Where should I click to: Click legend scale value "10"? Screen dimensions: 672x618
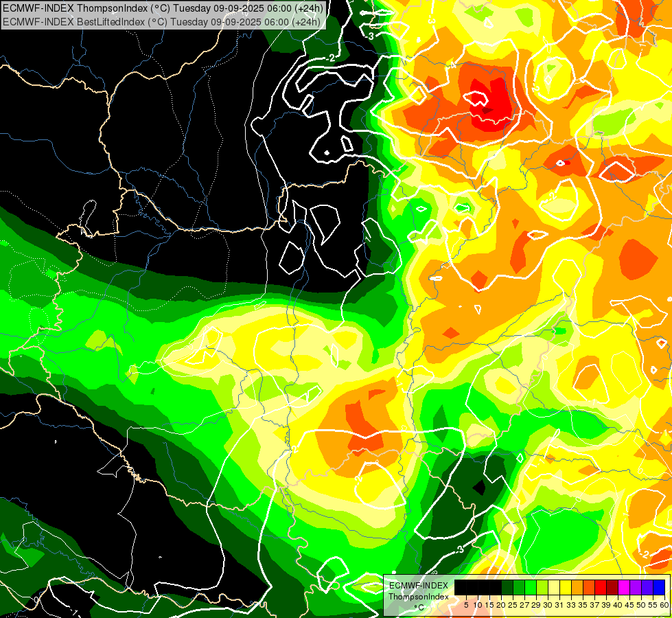coord(478,605)
